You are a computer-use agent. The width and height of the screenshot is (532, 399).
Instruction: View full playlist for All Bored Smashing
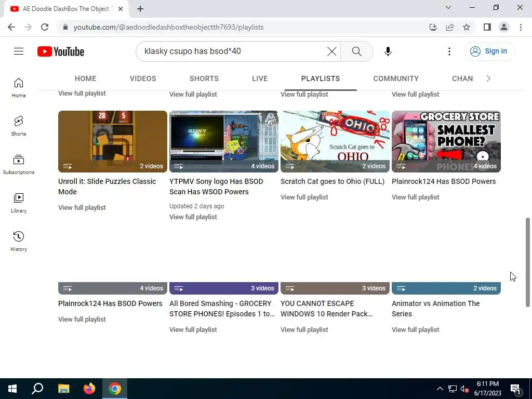pyautogui.click(x=193, y=330)
